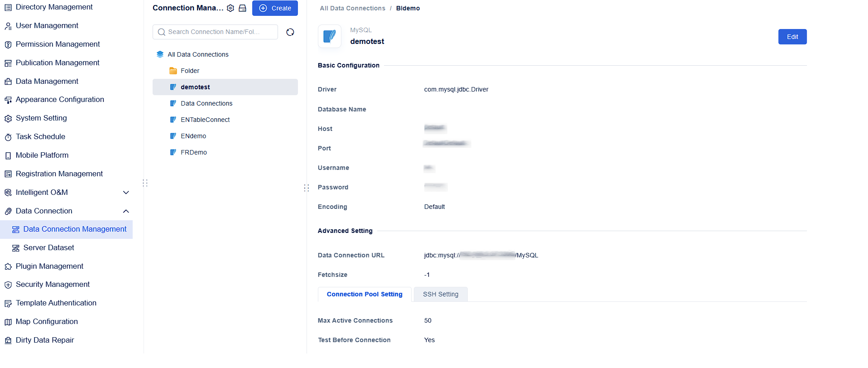Click the All Data Connections layers icon
868x368 pixels.
pos(160,54)
